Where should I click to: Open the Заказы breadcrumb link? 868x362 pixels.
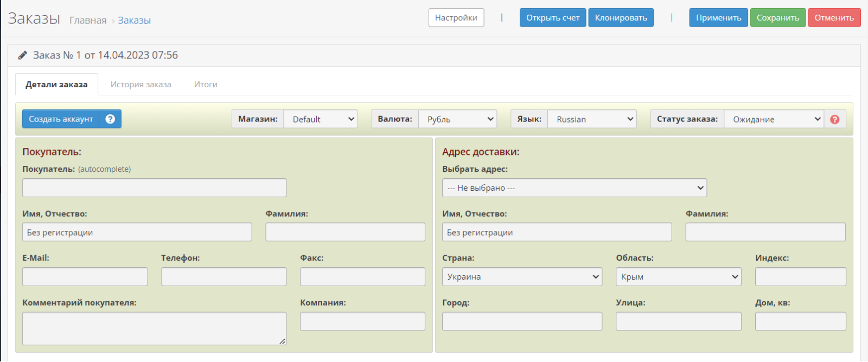(135, 21)
